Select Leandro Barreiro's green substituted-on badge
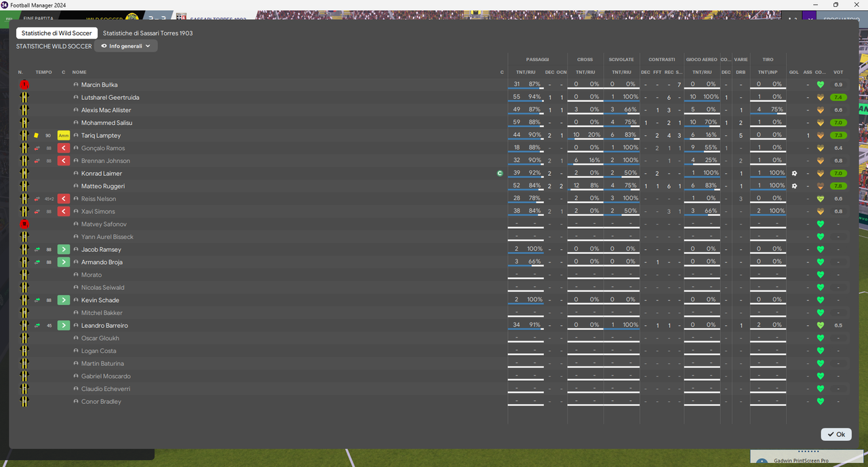 (x=64, y=326)
